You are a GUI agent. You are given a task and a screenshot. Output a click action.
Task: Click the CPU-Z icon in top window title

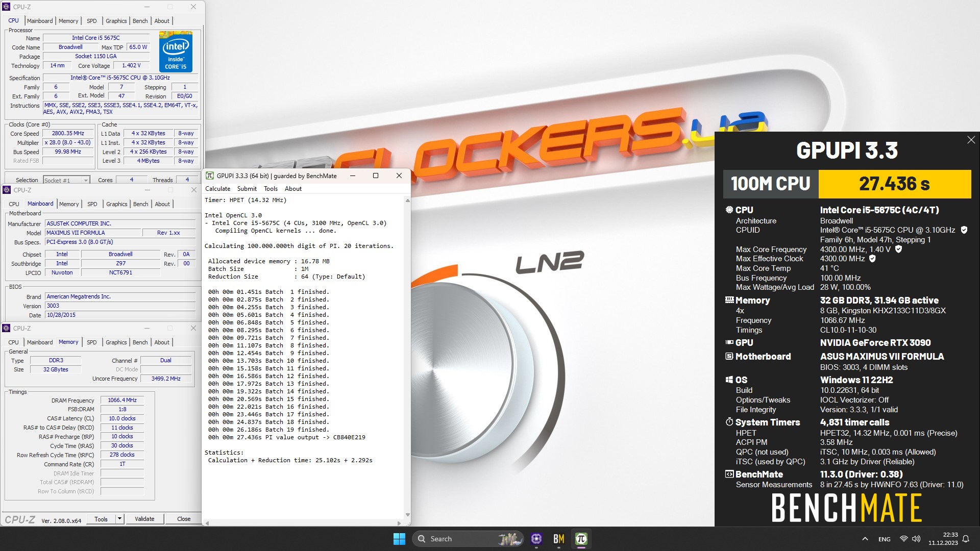(x=6, y=7)
